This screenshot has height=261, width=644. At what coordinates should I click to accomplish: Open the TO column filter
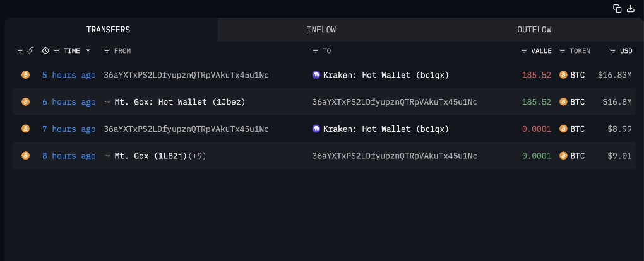315,50
